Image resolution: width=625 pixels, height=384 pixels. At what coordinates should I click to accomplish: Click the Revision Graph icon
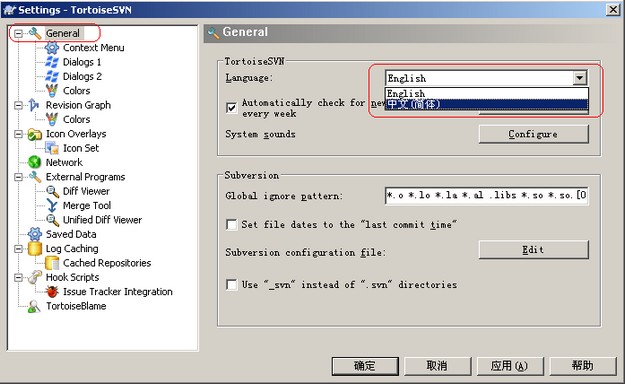point(35,105)
